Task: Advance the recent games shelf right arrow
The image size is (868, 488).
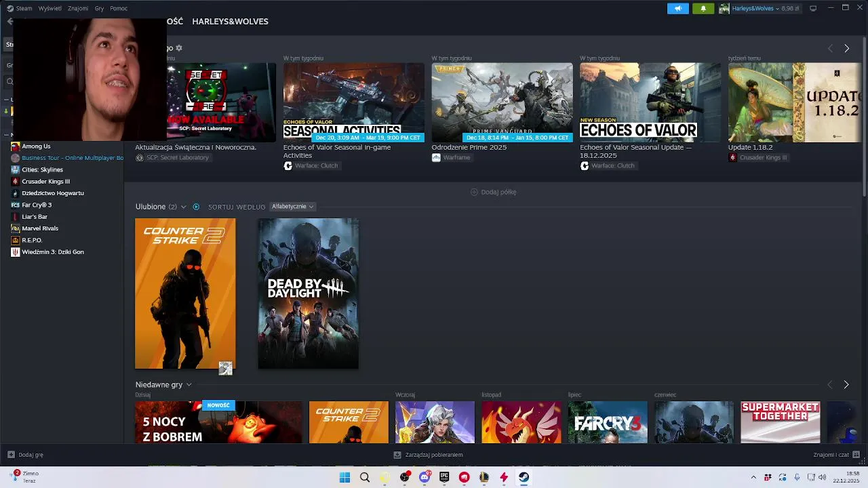Action: (x=846, y=384)
